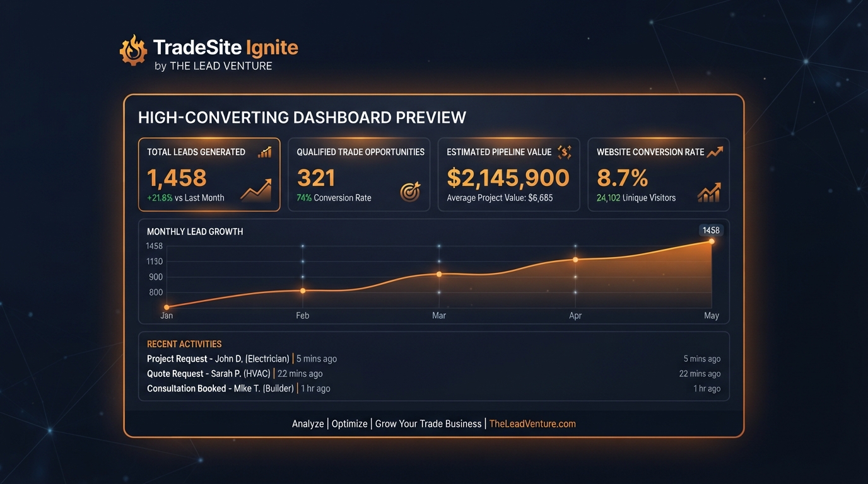
Task: Click the right-aligned '1 hr ago' timestamp
Action: tap(707, 389)
